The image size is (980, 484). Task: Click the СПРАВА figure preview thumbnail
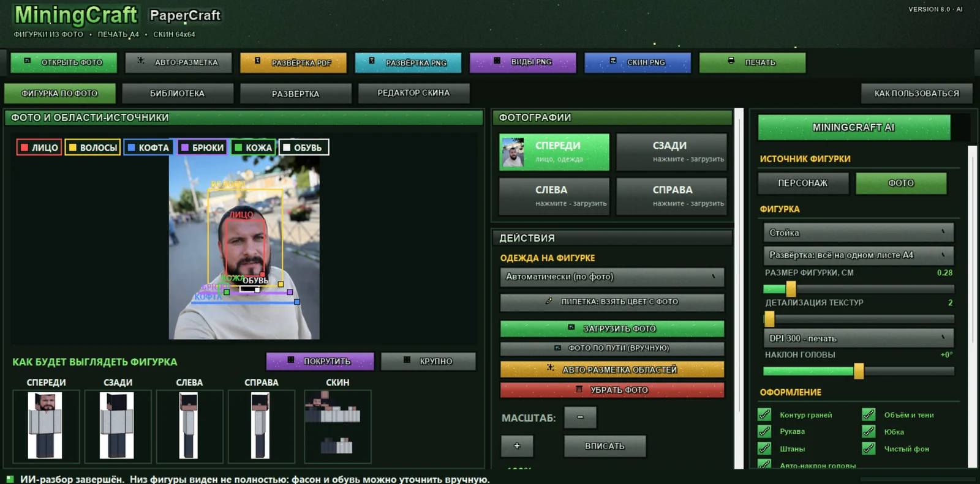click(262, 426)
